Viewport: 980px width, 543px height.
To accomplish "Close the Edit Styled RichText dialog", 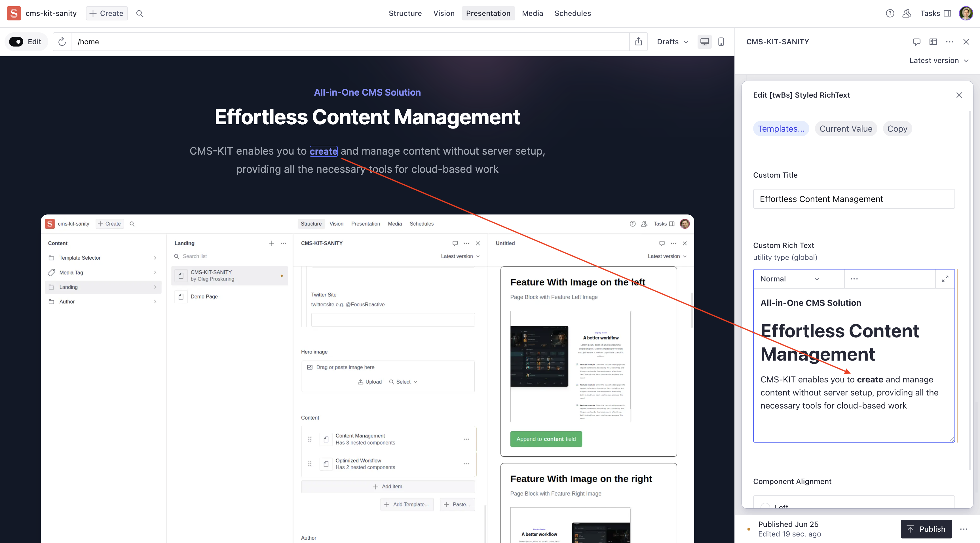I will pos(959,95).
